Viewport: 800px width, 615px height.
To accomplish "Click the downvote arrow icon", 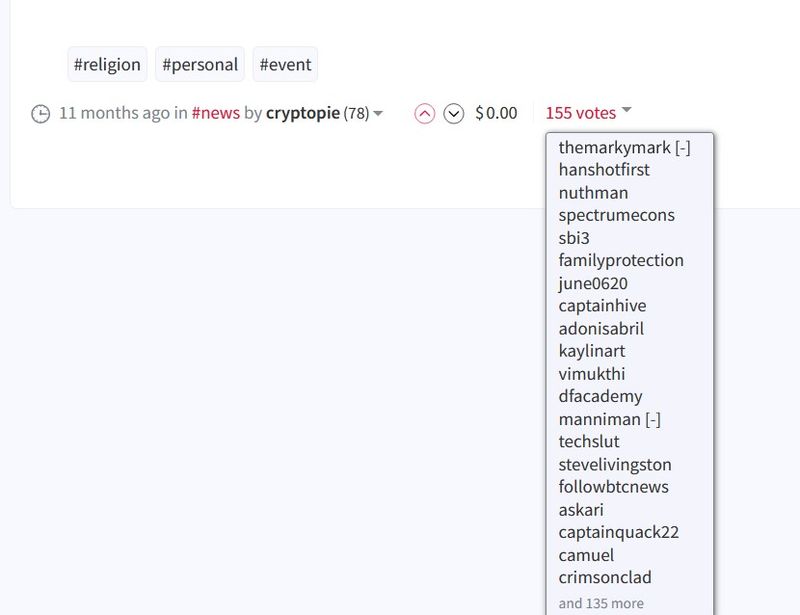I will pos(454,114).
